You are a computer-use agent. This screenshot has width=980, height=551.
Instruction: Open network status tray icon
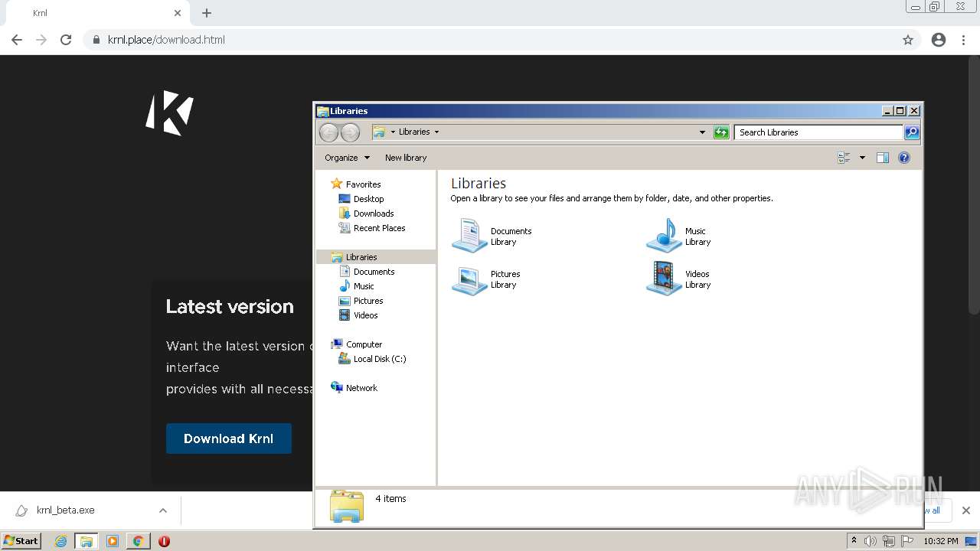889,541
